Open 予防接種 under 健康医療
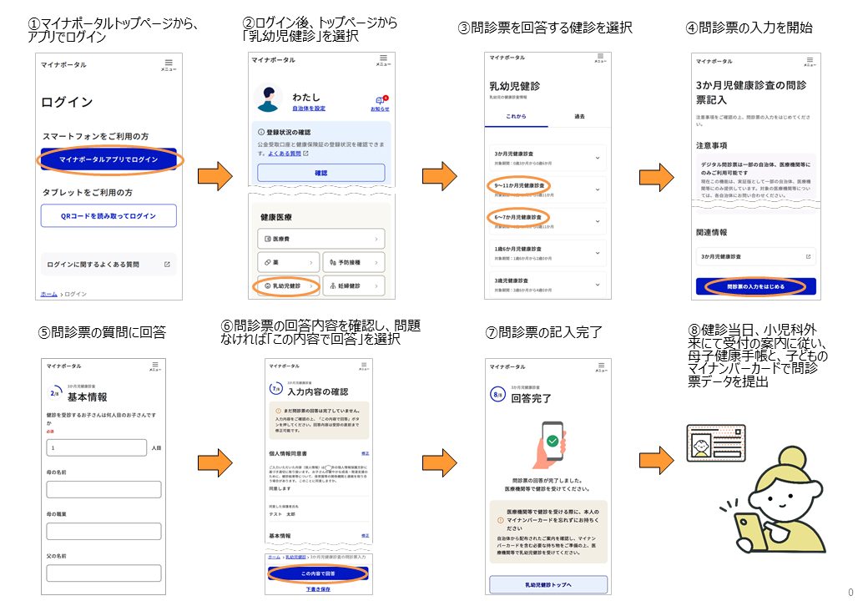Screen dimensions: 868x601 354,262
